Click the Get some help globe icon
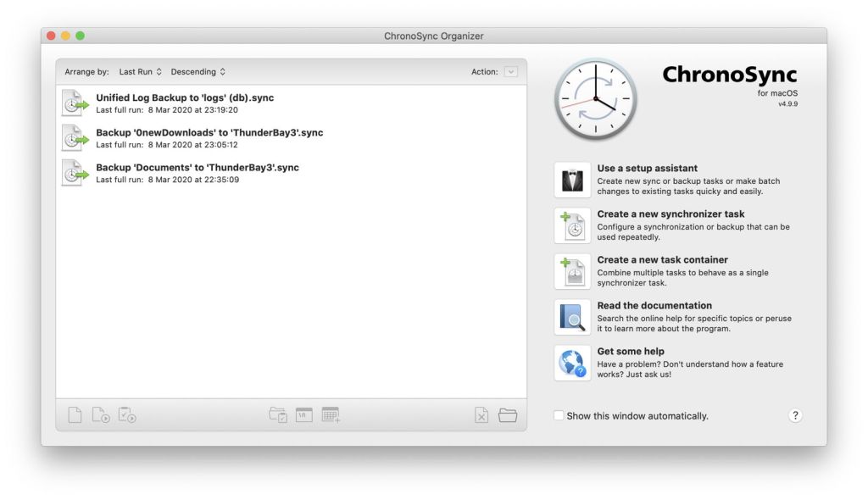Viewport: 868px width, 500px height. point(572,363)
